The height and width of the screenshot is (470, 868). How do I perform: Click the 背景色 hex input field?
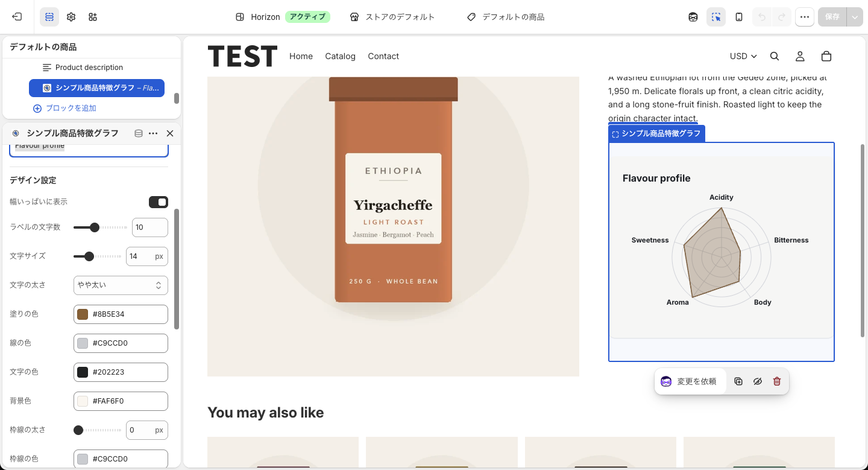(121, 401)
